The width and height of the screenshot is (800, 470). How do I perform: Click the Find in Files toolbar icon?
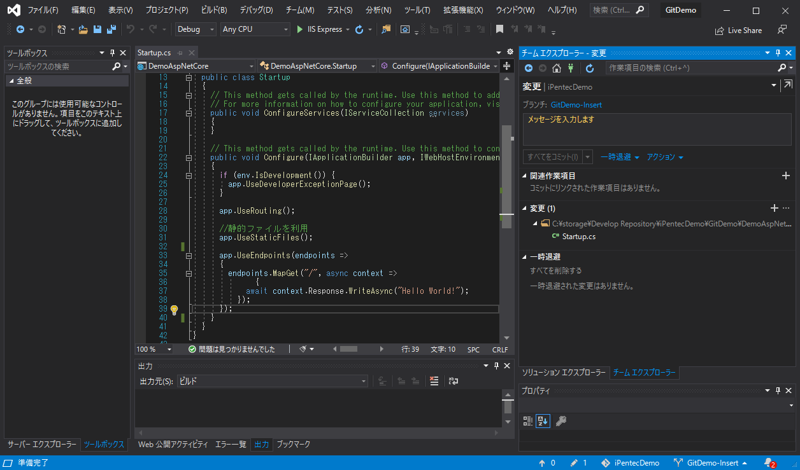pyautogui.click(x=386, y=30)
